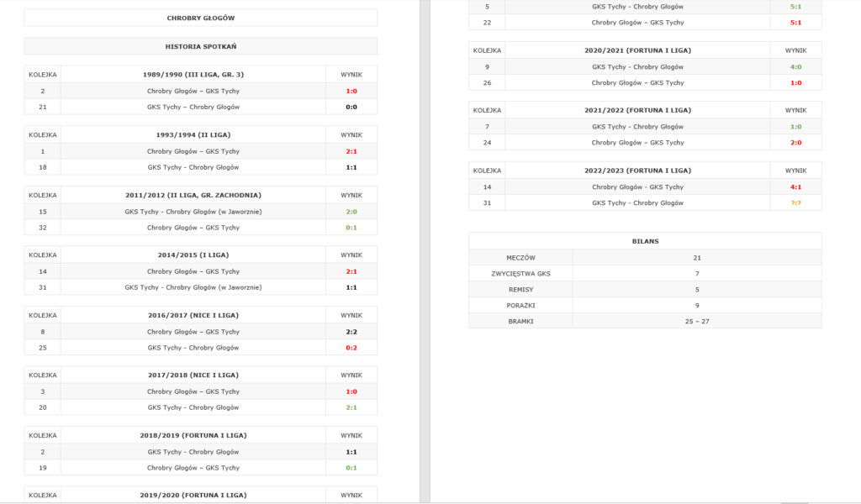861x504 pixels.
Task: Click the 2014/2015 (I LIGA) season header
Action: tap(193, 255)
